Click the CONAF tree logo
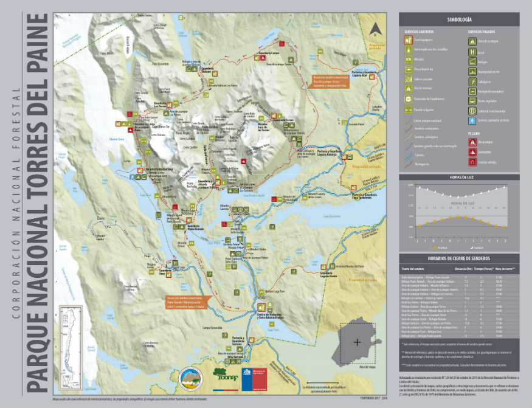Viewport: 532px width, 408px height. point(226,375)
